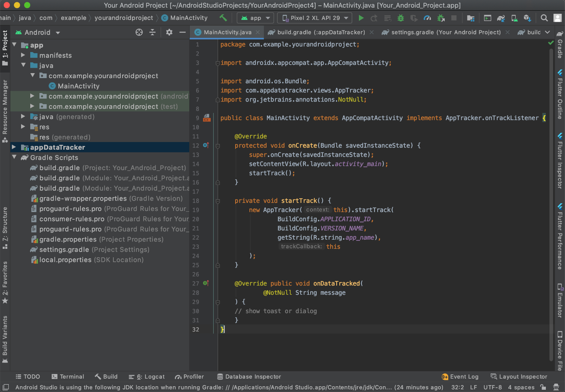Open the Project Structure icon
Viewport: 565px width, 392px height.
pyautogui.click(x=471, y=18)
